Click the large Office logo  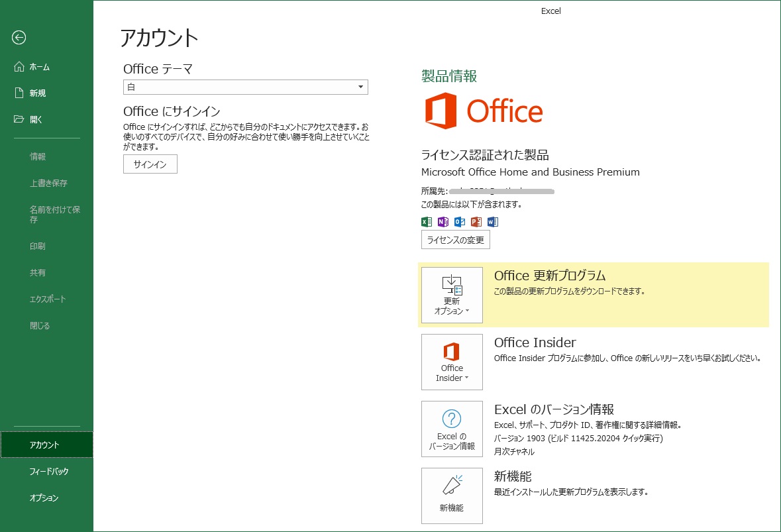point(484,111)
